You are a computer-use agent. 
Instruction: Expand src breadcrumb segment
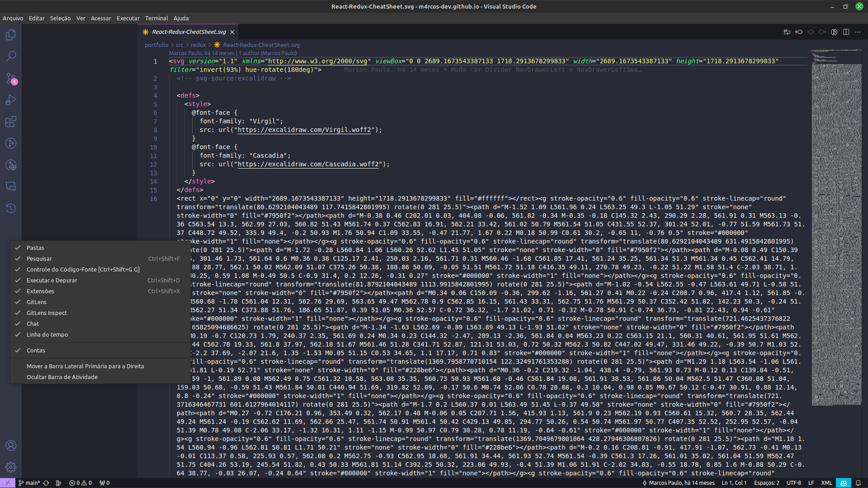coord(179,45)
